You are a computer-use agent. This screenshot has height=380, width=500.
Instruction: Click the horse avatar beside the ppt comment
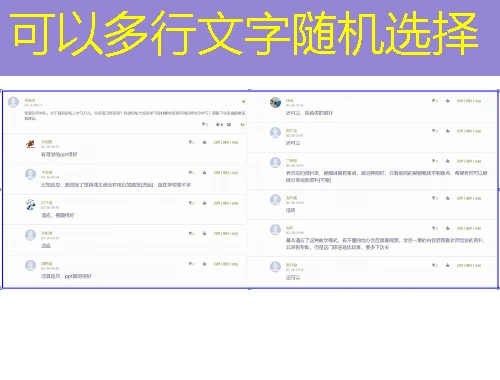pyautogui.click(x=30, y=144)
